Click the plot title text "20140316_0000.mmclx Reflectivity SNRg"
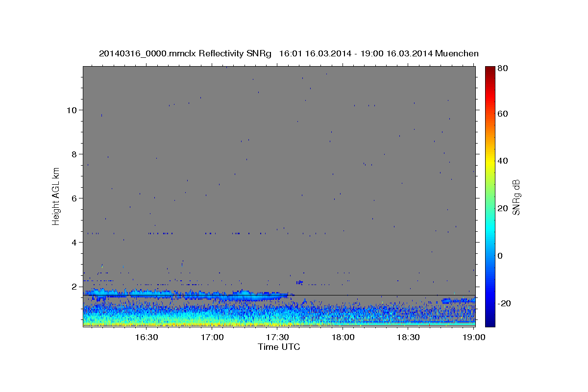This screenshot has height=392, width=588. pyautogui.click(x=185, y=53)
